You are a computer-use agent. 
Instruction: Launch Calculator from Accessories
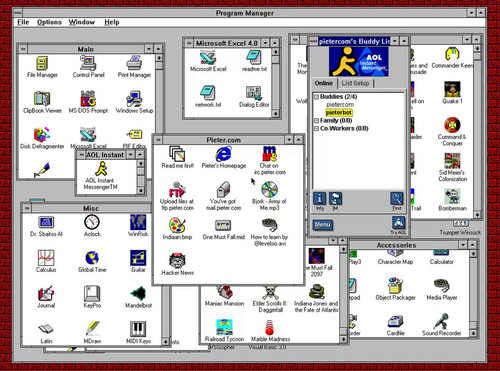point(442,257)
